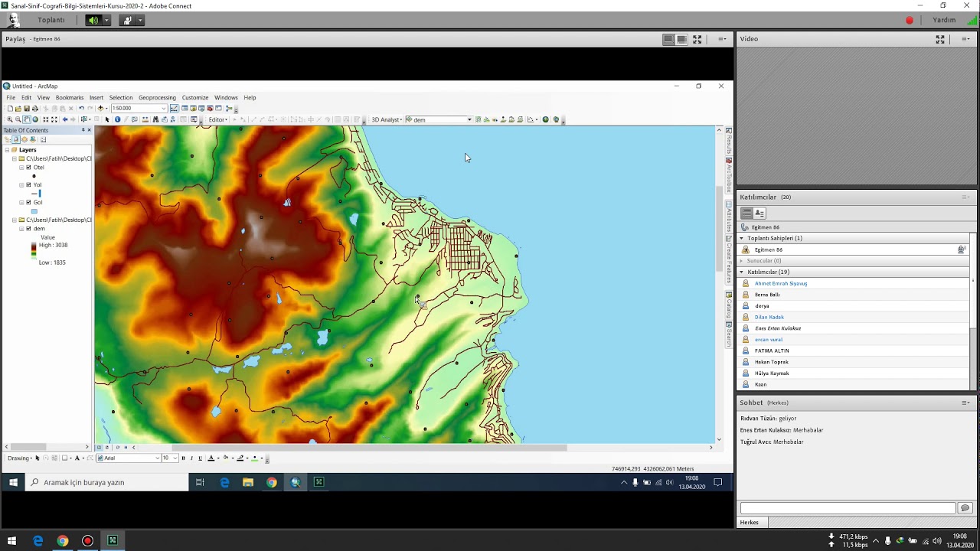Click the dem color ramp legend
This screenshot has width=980, height=551.
(34, 249)
